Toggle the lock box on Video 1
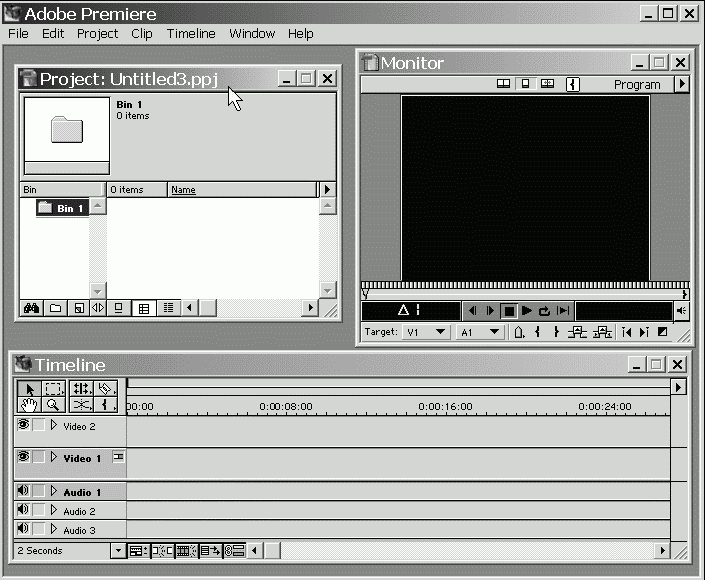The width and height of the screenshot is (705, 580). pos(38,457)
